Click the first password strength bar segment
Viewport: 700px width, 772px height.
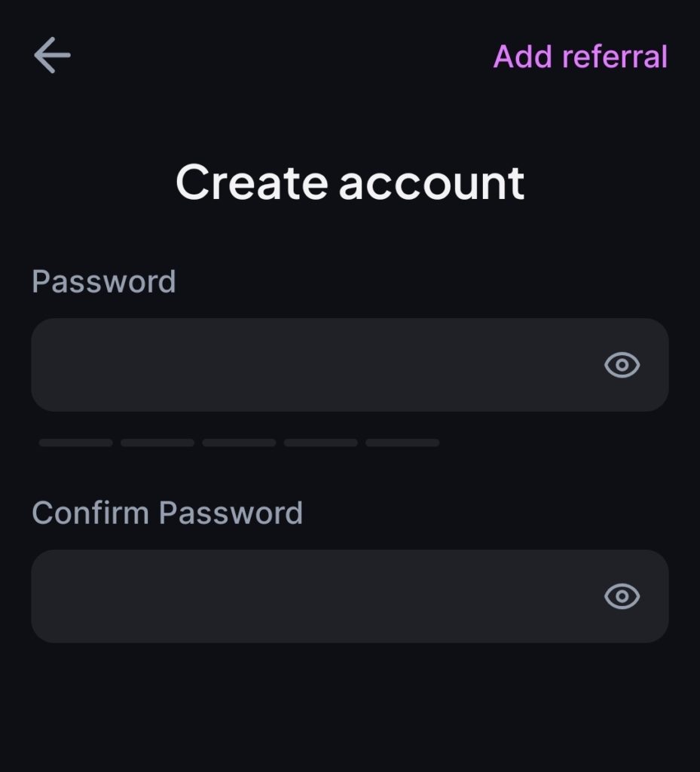point(76,443)
